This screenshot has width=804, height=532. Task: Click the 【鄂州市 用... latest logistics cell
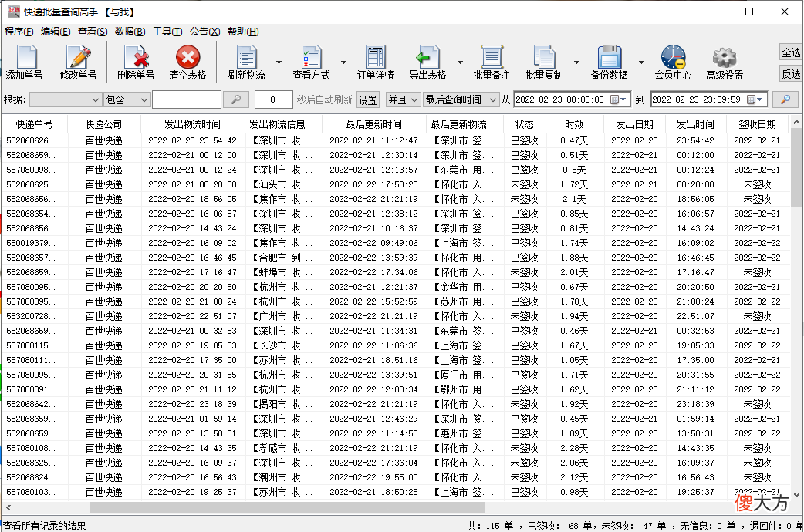[x=464, y=389]
